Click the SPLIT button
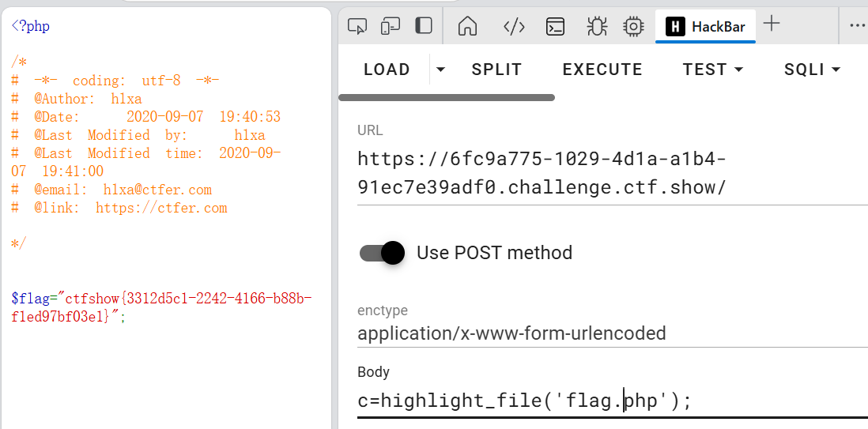 point(496,70)
